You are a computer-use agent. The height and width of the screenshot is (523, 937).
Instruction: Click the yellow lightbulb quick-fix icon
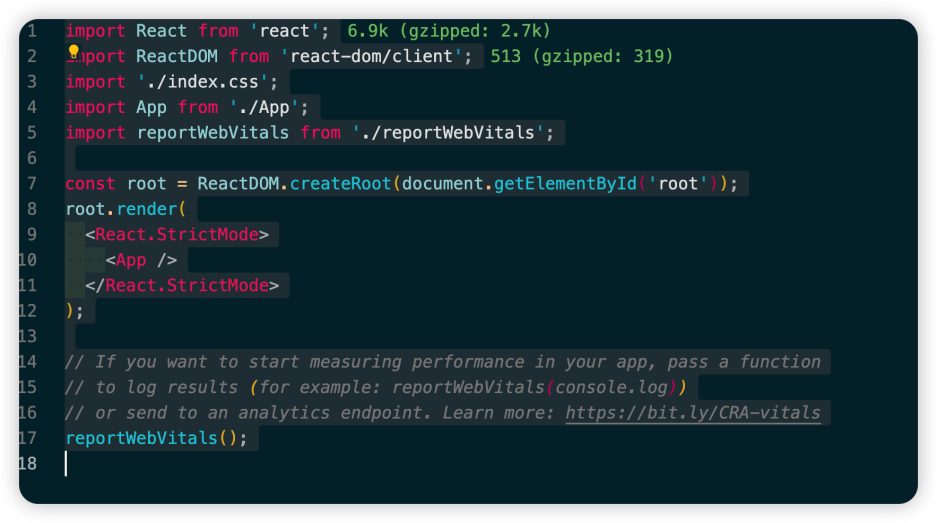point(73,51)
